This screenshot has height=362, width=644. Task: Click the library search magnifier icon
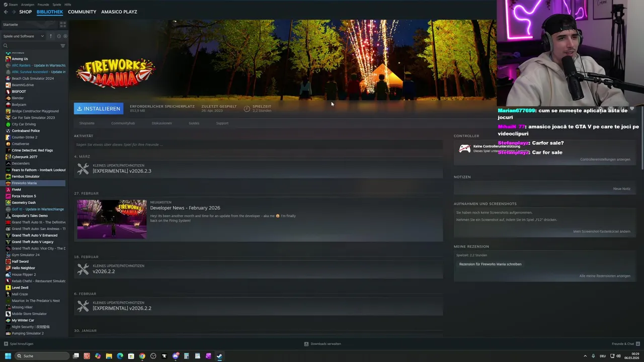6,46
